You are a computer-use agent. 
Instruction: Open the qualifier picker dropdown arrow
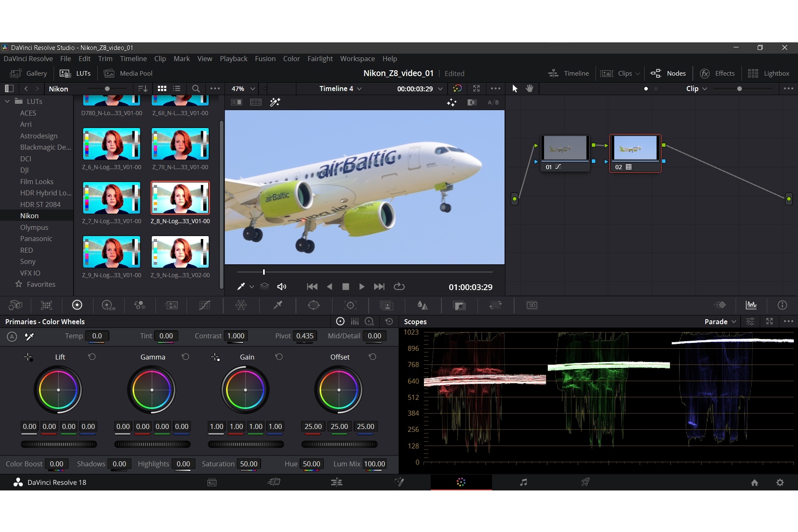251,287
